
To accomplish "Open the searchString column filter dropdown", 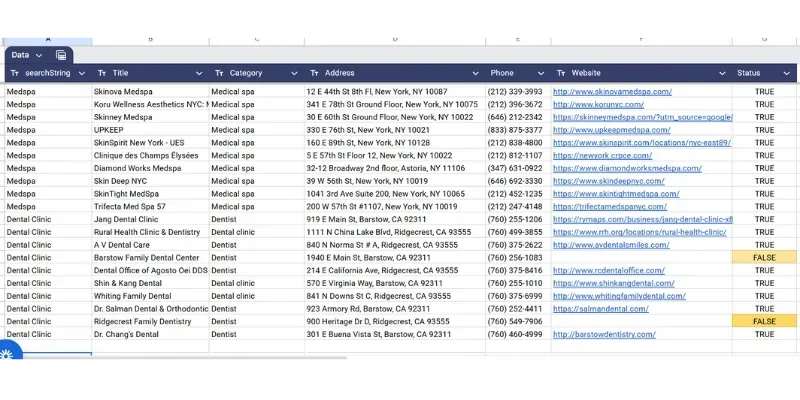I will click(82, 73).
